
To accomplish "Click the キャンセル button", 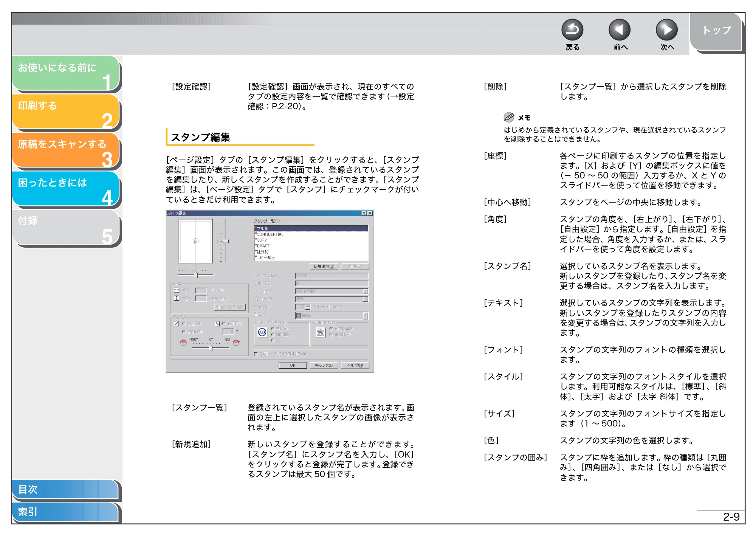I will [324, 365].
